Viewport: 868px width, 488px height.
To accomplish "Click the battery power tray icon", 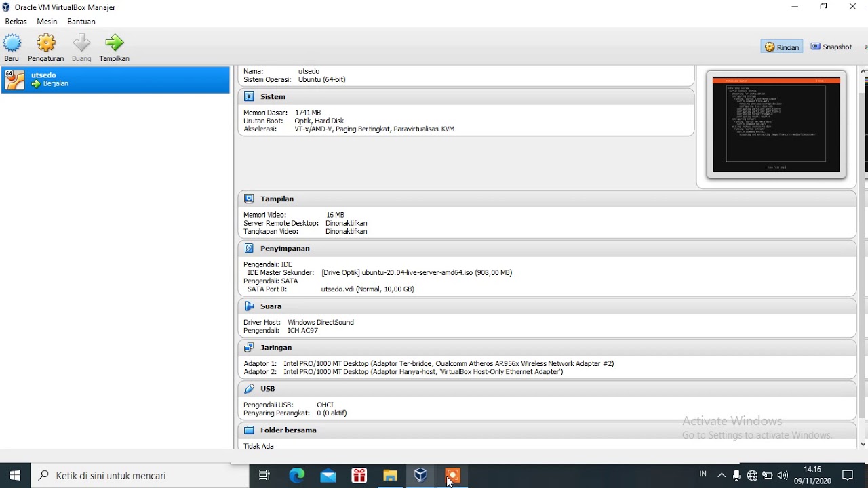I will coord(768,476).
